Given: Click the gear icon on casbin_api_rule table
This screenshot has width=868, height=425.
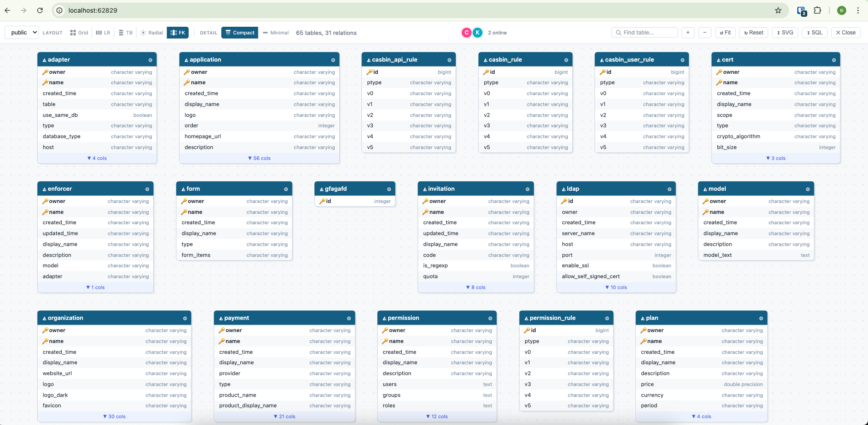Looking at the screenshot, I should [x=449, y=60].
